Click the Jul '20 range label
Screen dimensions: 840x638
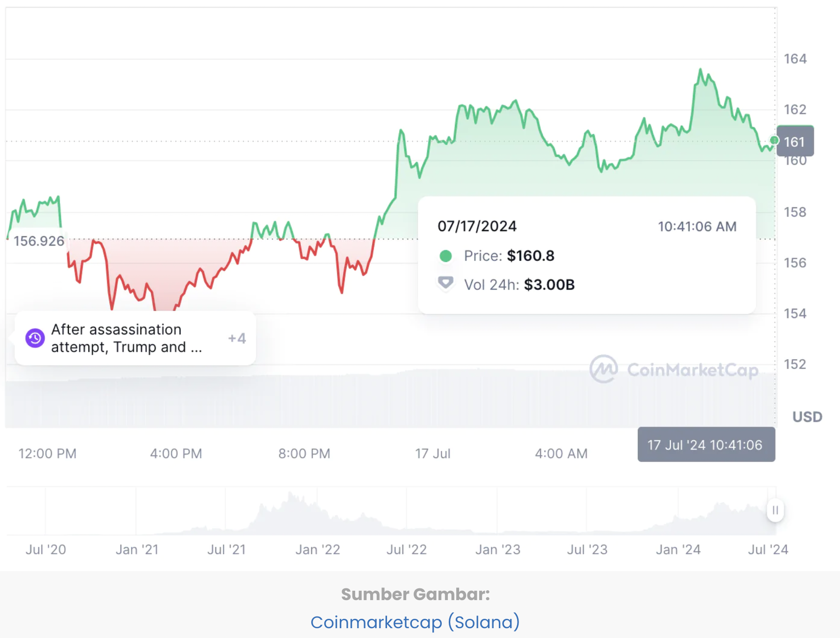pos(46,550)
